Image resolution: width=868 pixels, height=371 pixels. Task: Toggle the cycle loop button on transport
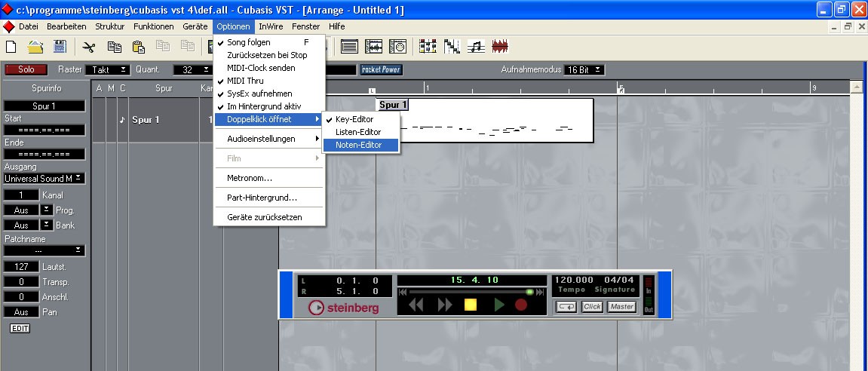pyautogui.click(x=566, y=307)
